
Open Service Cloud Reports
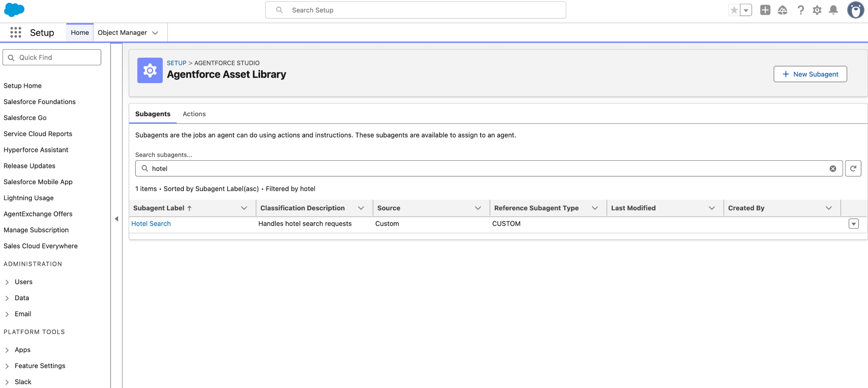tap(38, 134)
